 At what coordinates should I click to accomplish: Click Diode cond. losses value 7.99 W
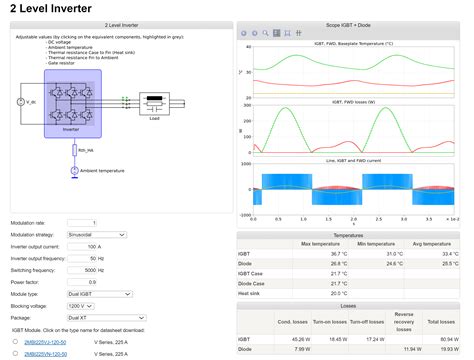click(302, 349)
